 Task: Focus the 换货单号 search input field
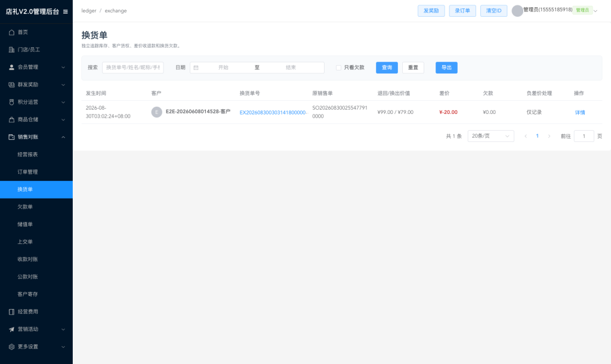tap(133, 68)
